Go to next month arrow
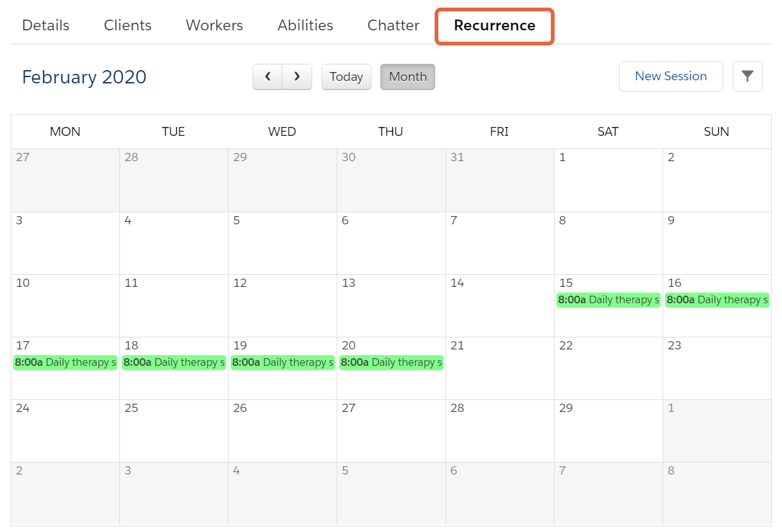The height and width of the screenshot is (532, 782). tap(297, 76)
